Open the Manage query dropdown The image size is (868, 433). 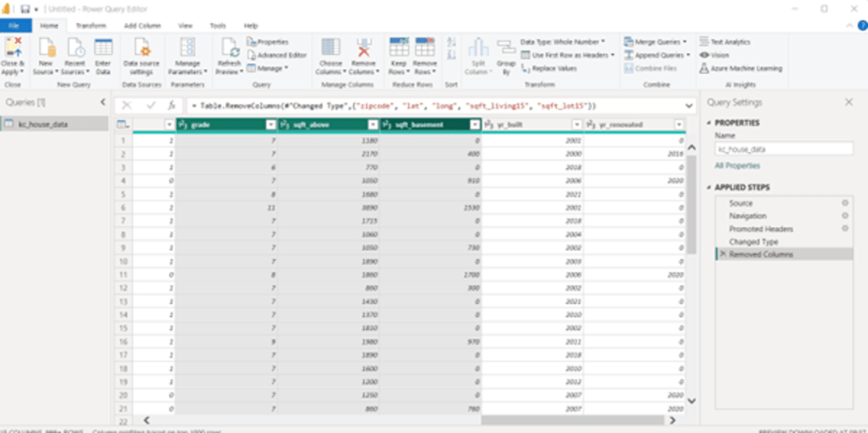point(267,68)
